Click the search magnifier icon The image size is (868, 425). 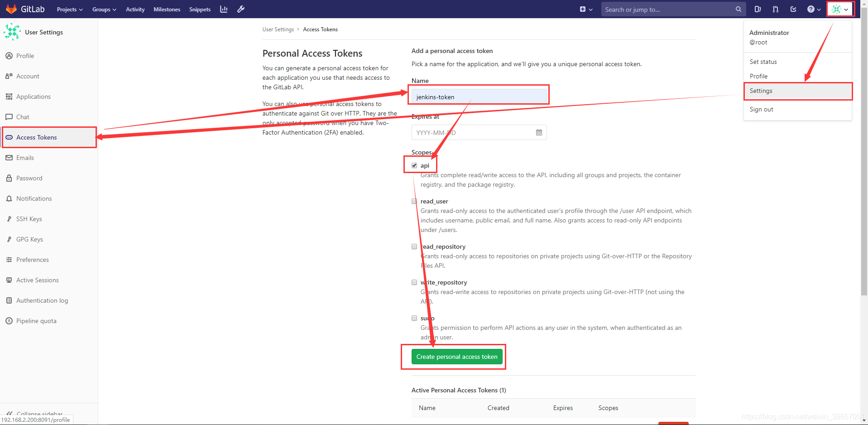(738, 9)
